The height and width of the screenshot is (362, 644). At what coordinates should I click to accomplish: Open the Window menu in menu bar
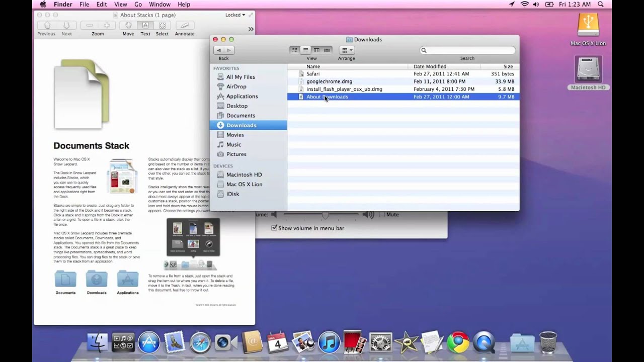tap(159, 5)
